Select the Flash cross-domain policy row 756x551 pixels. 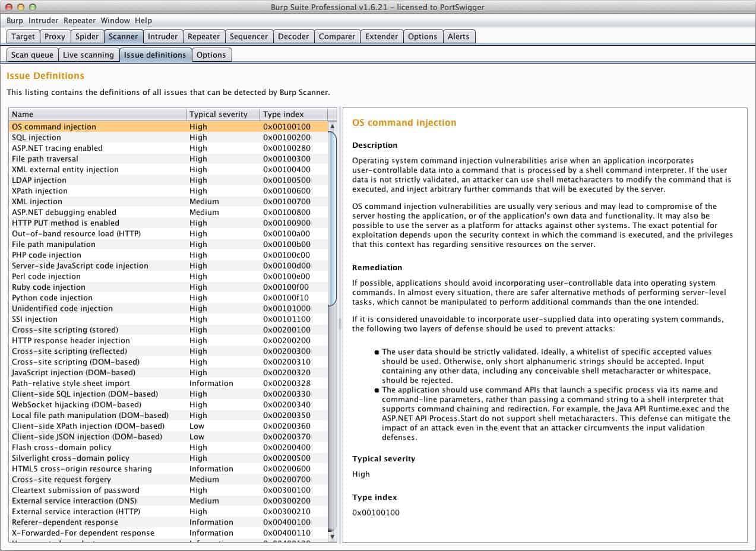click(169, 447)
